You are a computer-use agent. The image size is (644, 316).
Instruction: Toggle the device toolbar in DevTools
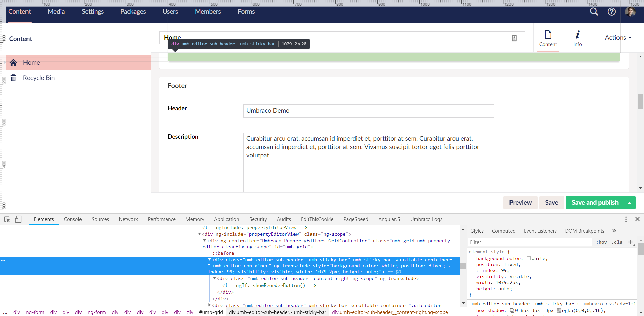[18, 219]
